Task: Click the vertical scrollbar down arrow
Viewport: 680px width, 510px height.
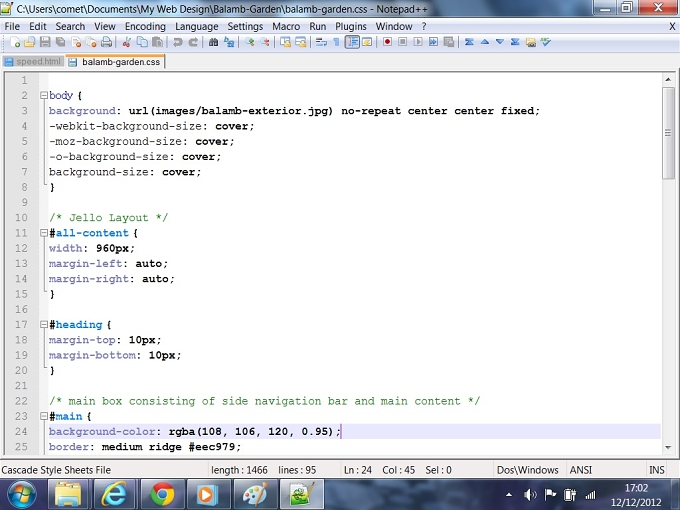Action: 668,447
